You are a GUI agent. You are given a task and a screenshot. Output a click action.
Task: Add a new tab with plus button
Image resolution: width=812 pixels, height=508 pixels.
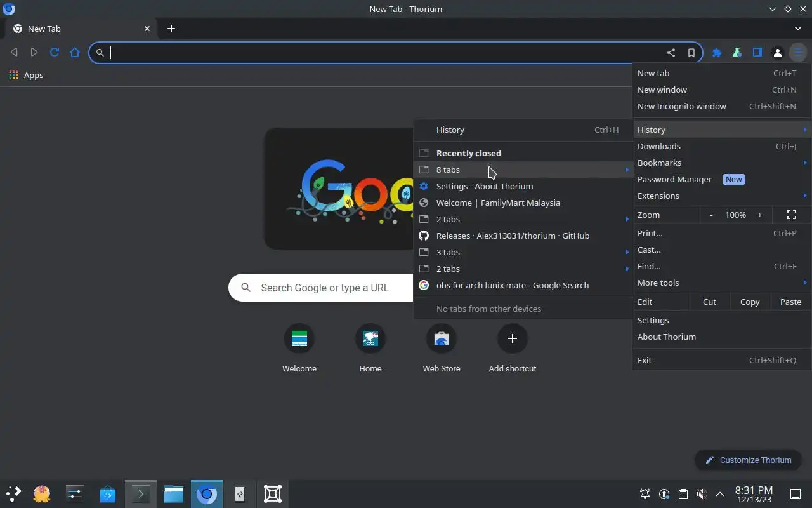(x=171, y=29)
